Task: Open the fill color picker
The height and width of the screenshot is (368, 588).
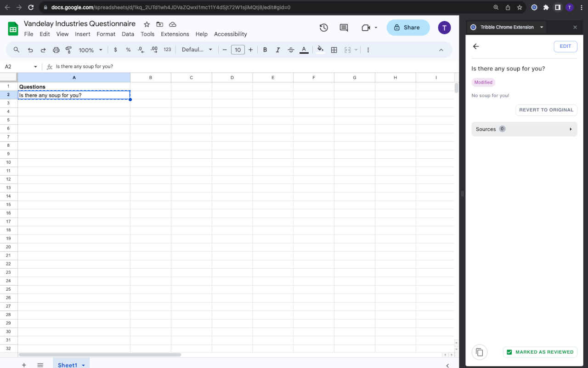Action: click(320, 49)
